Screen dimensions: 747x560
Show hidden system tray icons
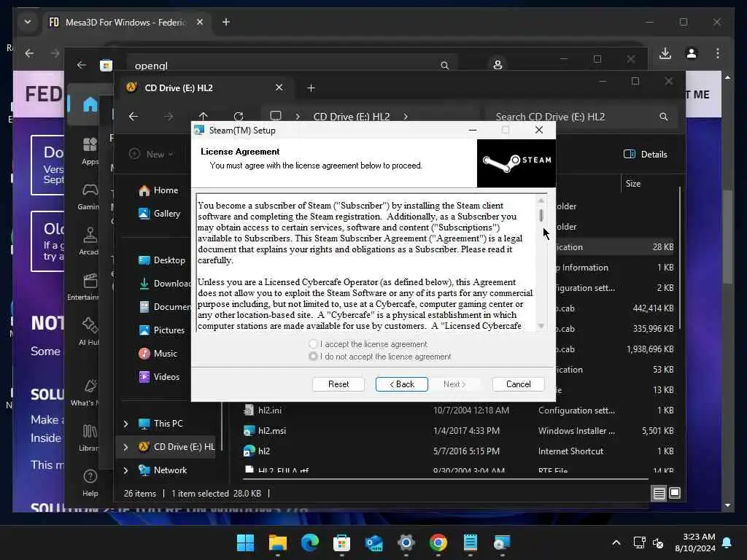[616, 542]
